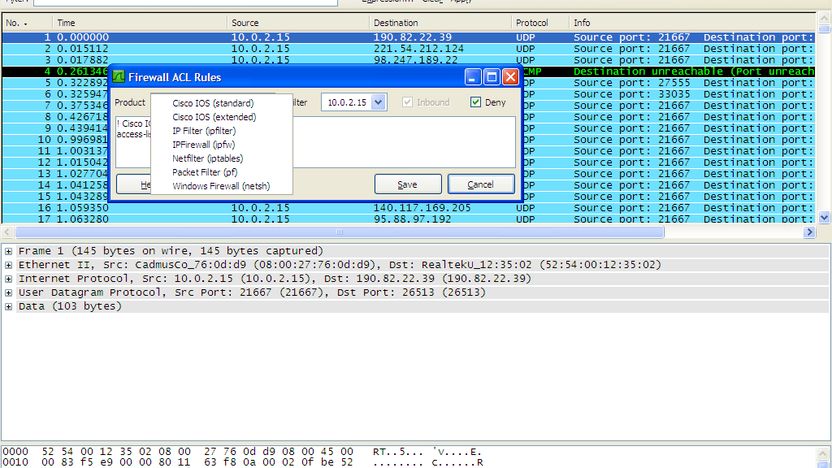Pick Windows Firewall (netsh) from list
The height and width of the screenshot is (468, 832).
coord(221,186)
